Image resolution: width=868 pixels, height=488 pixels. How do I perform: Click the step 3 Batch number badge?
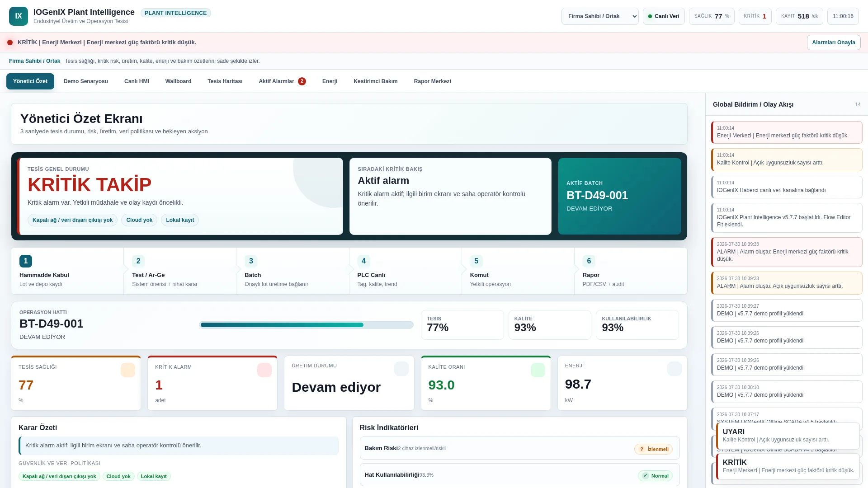pos(251,261)
